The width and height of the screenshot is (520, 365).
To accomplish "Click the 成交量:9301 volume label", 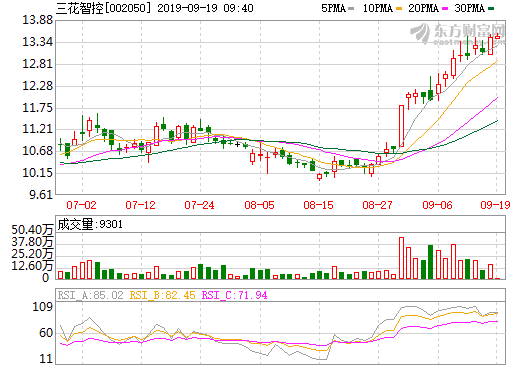I will tap(90, 224).
